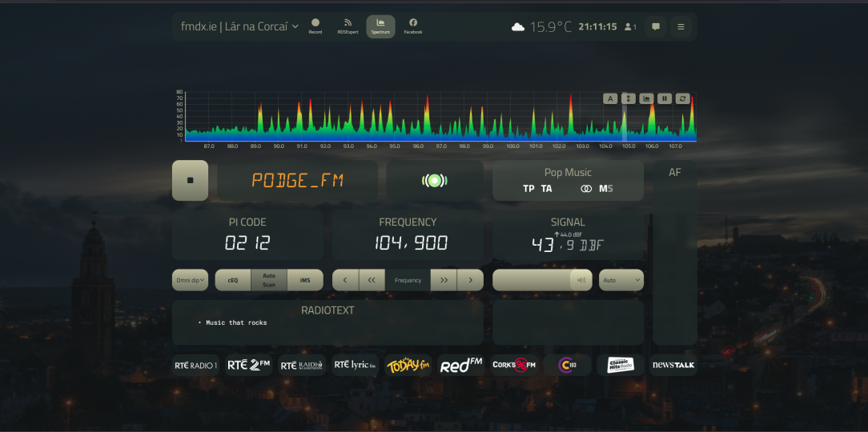
Task: Toggle the vertical scale arrows spectrum button
Action: (629, 98)
